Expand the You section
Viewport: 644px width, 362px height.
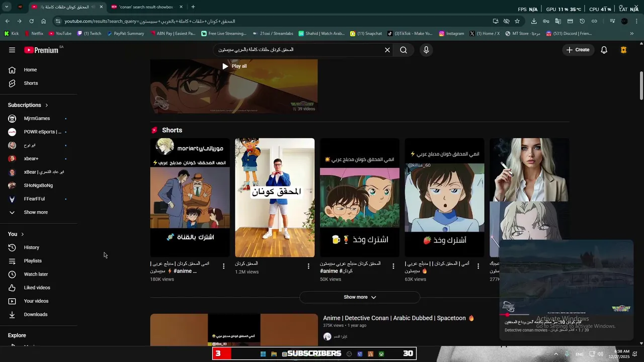click(16, 234)
